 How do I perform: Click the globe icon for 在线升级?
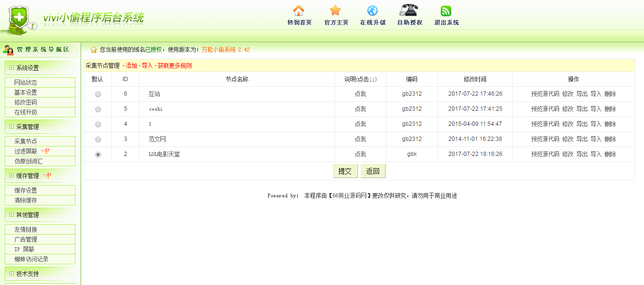point(372,10)
